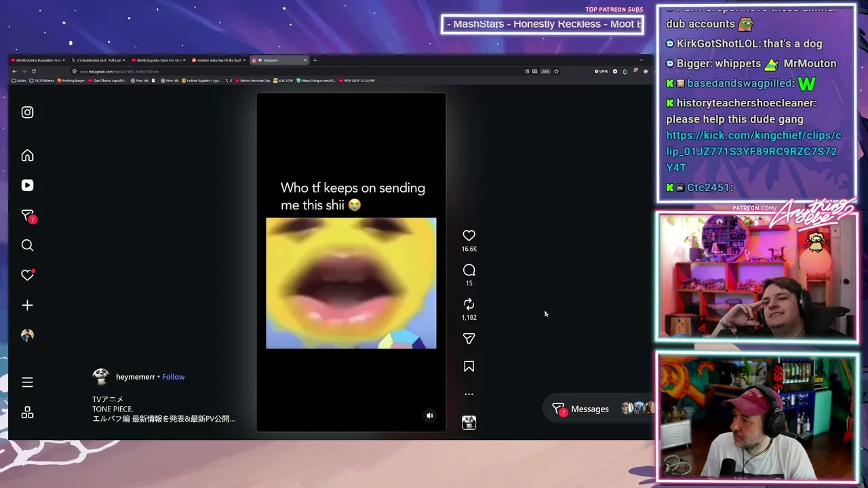Image resolution: width=868 pixels, height=488 pixels.
Task: Switch to the Deputies Open Fire tab
Action: [x=159, y=60]
